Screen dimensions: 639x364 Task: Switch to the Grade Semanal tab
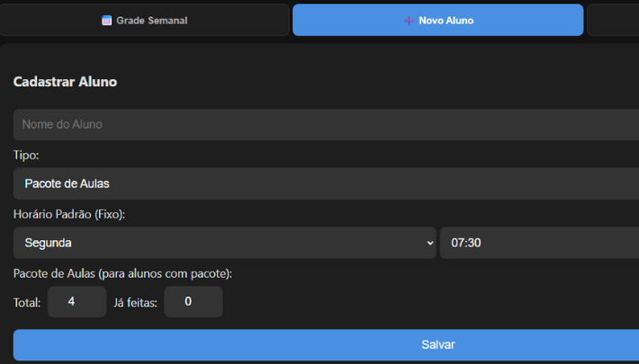coord(145,21)
